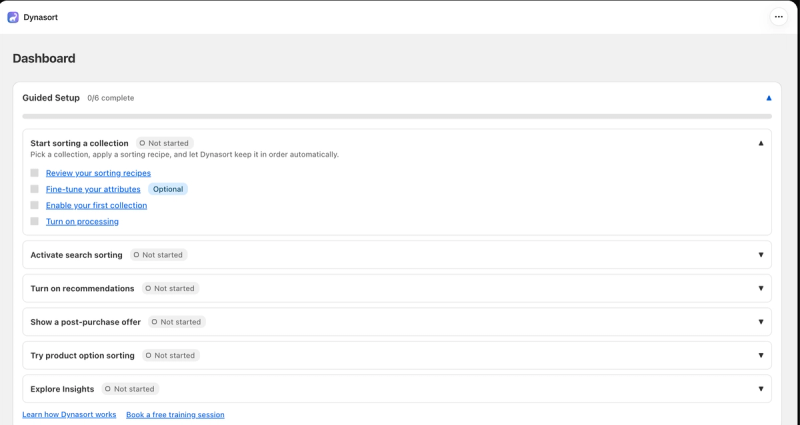Click the Dynasort app name text
The image size is (800, 425).
40,17
